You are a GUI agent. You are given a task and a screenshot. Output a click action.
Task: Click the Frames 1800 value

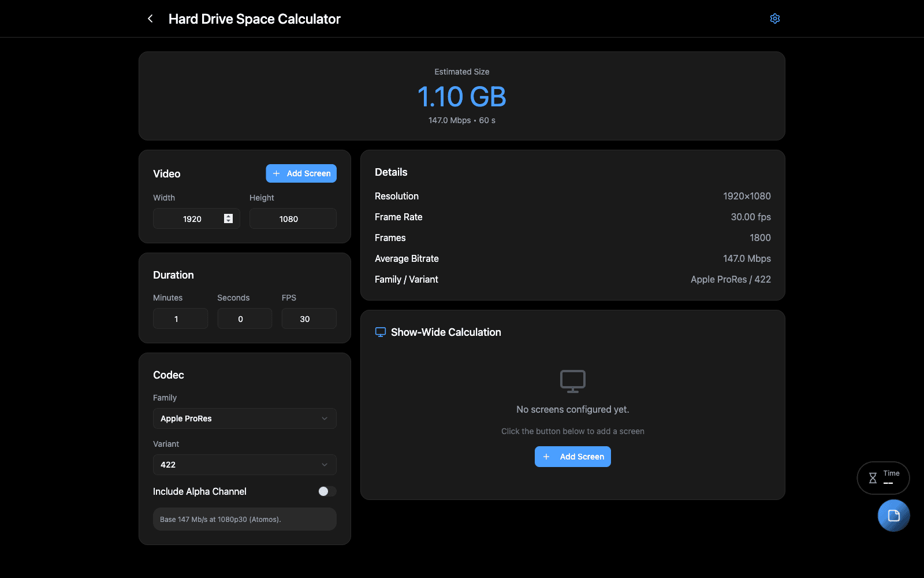click(x=760, y=238)
